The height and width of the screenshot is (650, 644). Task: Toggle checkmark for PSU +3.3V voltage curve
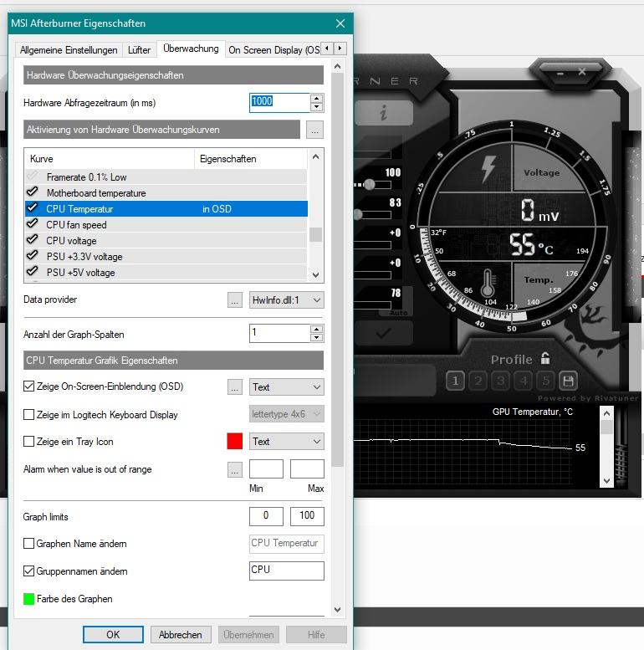tap(32, 255)
